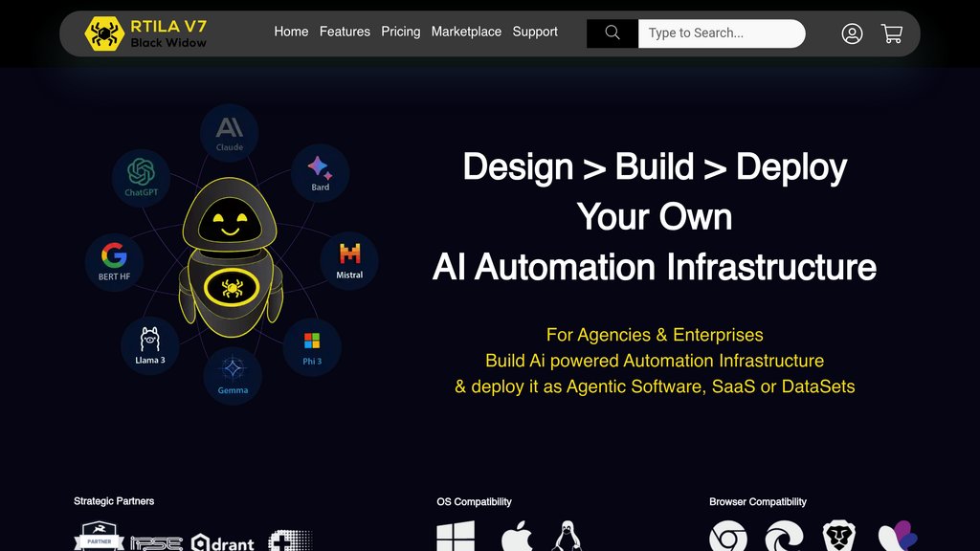Select the Mistral icon
The height and width of the screenshot is (551, 980).
(349, 259)
